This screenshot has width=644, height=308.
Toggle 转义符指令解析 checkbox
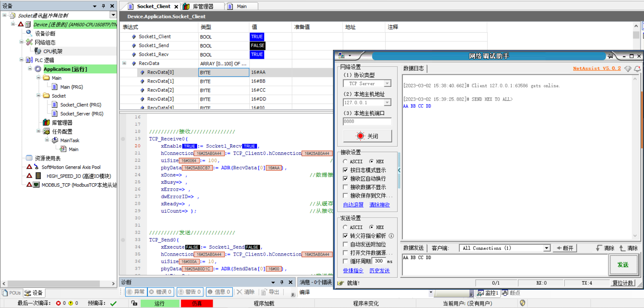pyautogui.click(x=345, y=236)
